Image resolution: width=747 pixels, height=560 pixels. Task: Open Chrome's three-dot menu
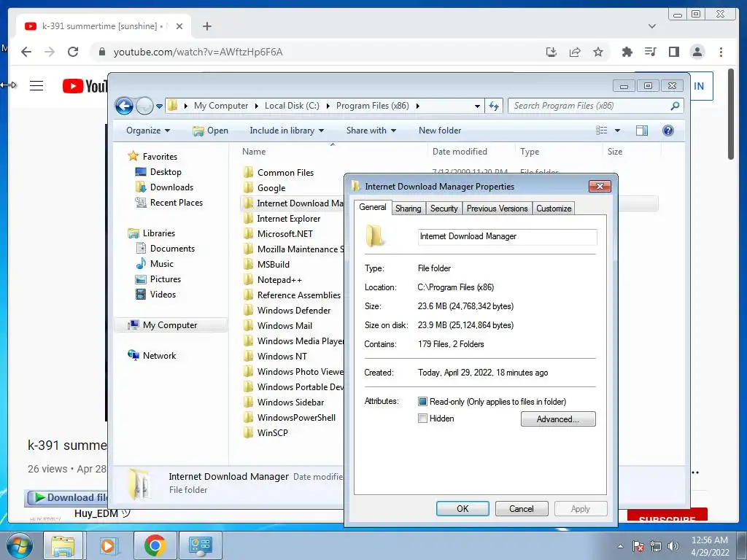721,52
